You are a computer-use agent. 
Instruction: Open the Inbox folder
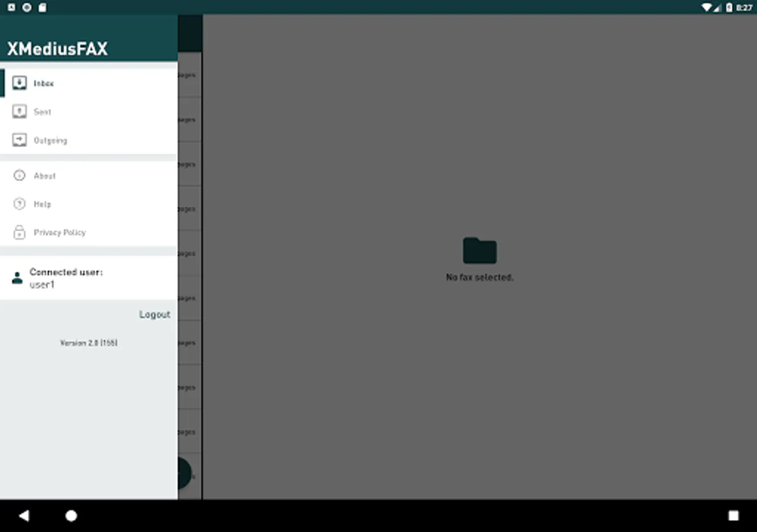(x=89, y=83)
